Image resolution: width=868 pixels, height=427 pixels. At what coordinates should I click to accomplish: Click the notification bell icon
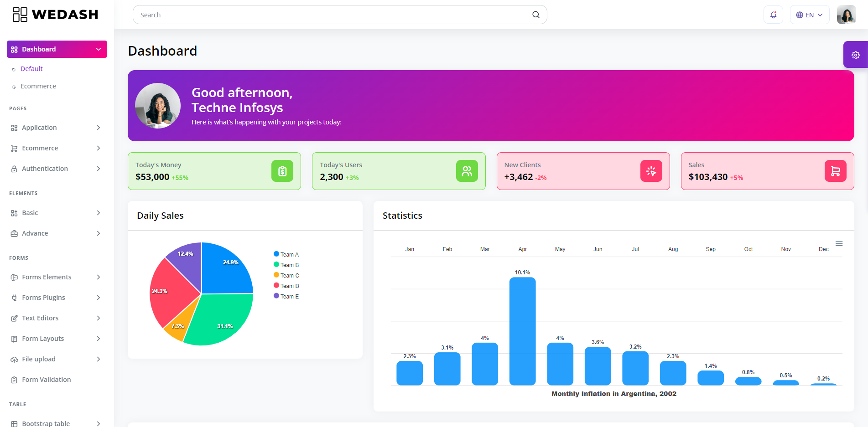[773, 15]
